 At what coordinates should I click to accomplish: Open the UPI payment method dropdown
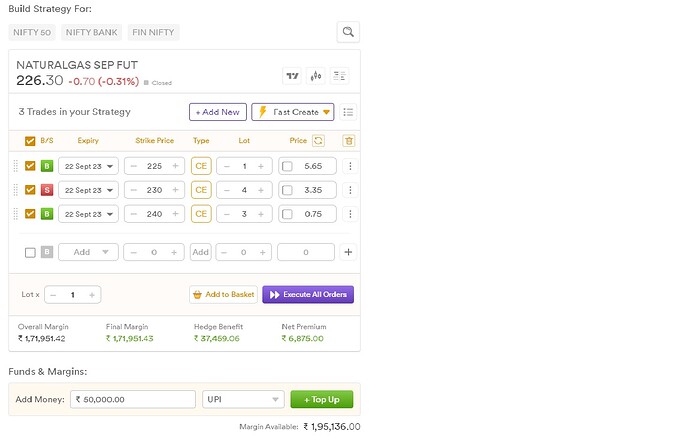point(243,399)
